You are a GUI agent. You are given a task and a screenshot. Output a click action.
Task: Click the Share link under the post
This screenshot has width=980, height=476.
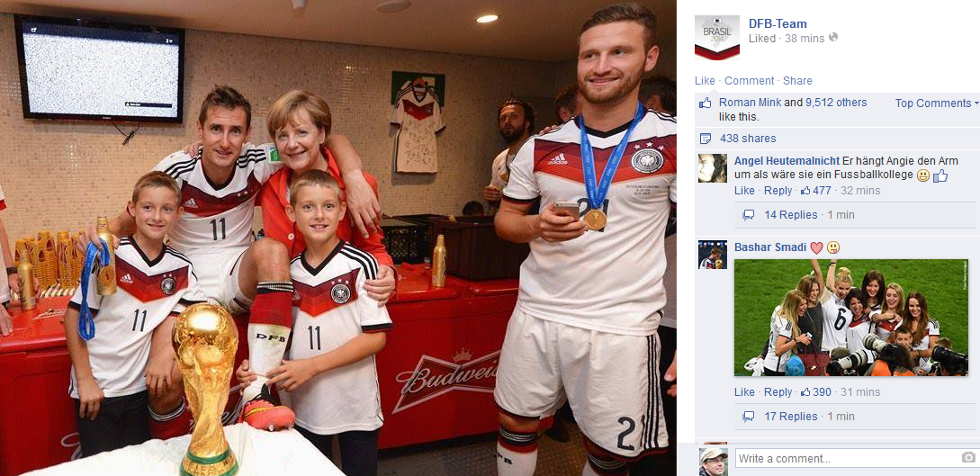pyautogui.click(x=797, y=81)
